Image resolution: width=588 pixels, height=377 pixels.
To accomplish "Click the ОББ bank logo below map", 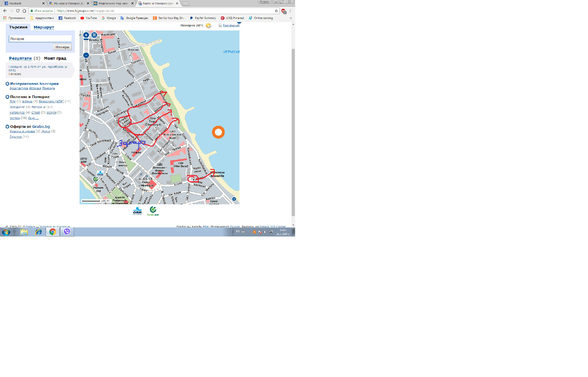I will pyautogui.click(x=137, y=211).
